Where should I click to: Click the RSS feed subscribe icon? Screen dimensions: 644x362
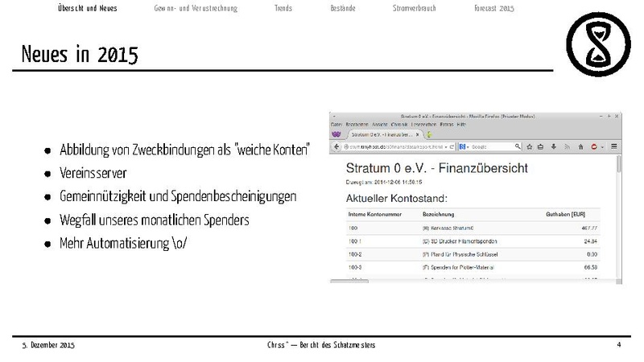(x=568, y=146)
